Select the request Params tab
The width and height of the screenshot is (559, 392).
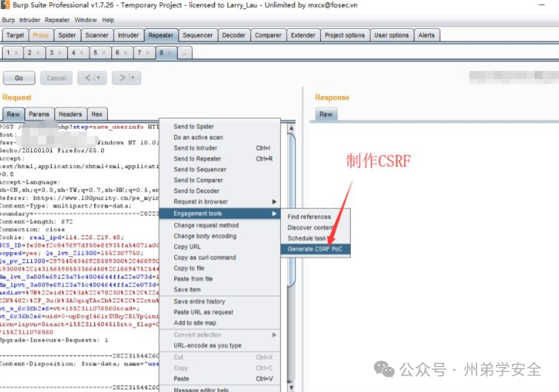click(x=39, y=114)
